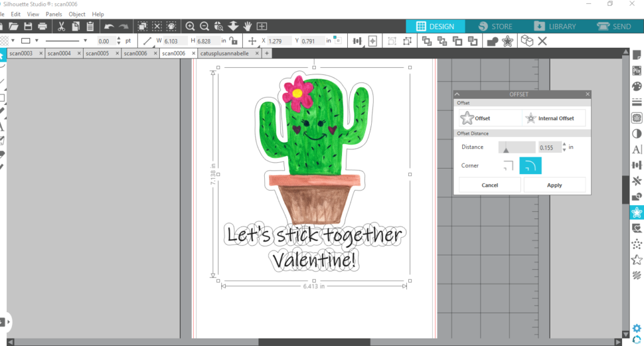Toggle the aspect ratio lock icon
This screenshot has height=346, width=644.
point(233,41)
